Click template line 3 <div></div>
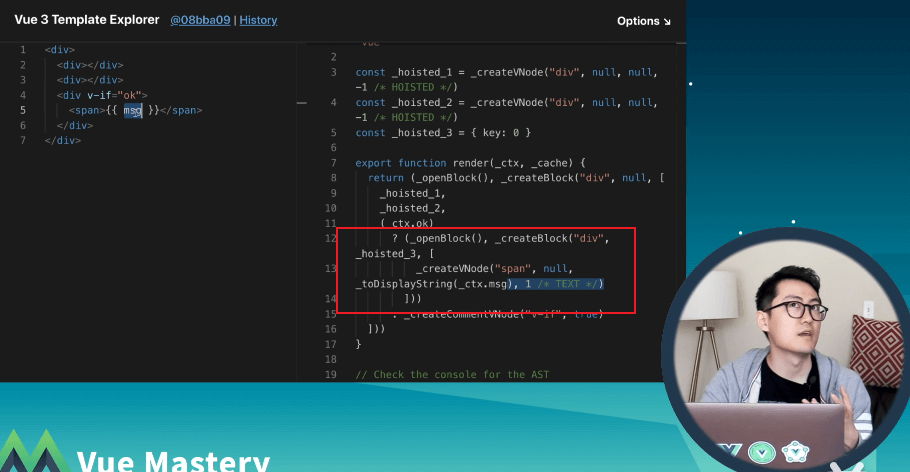910x472 pixels. [90, 80]
